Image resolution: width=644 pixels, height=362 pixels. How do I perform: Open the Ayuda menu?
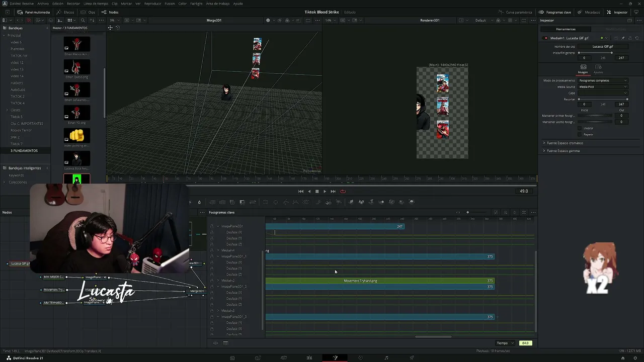(238, 4)
